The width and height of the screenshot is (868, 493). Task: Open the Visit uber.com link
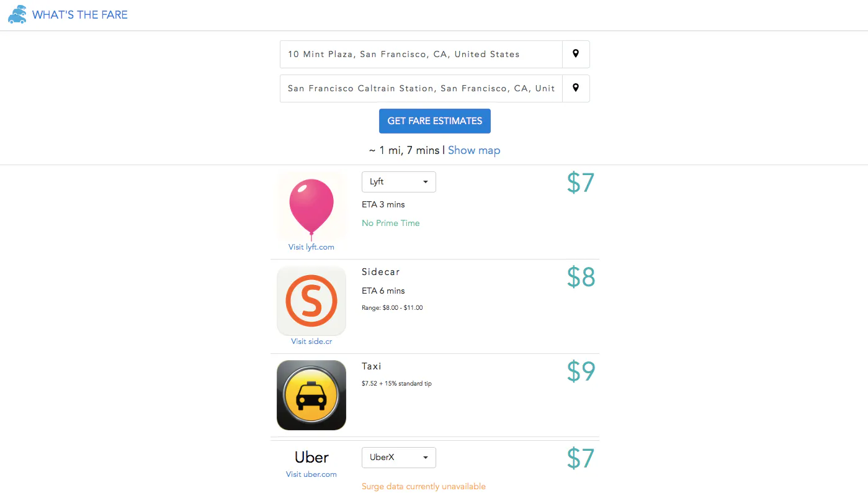(311, 474)
